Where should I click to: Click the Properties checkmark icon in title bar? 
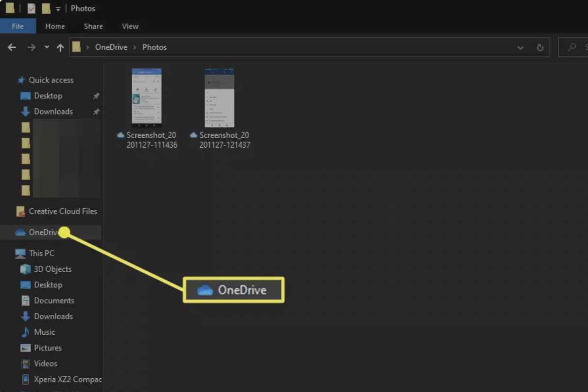pyautogui.click(x=31, y=9)
